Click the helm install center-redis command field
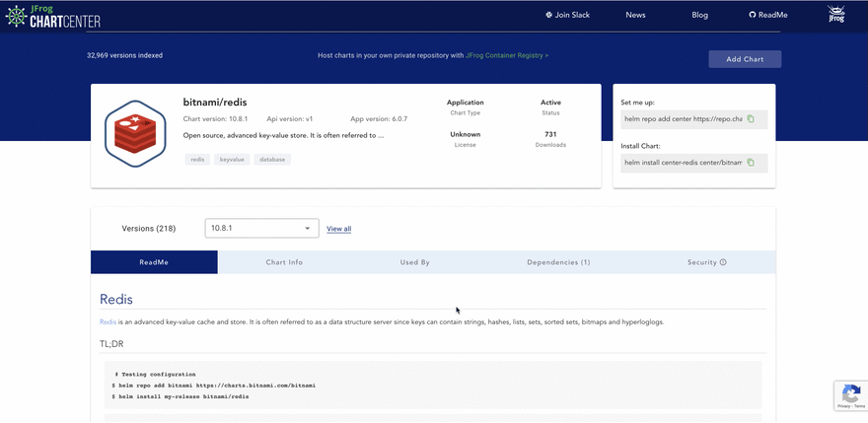This screenshot has width=868, height=423. (x=694, y=163)
